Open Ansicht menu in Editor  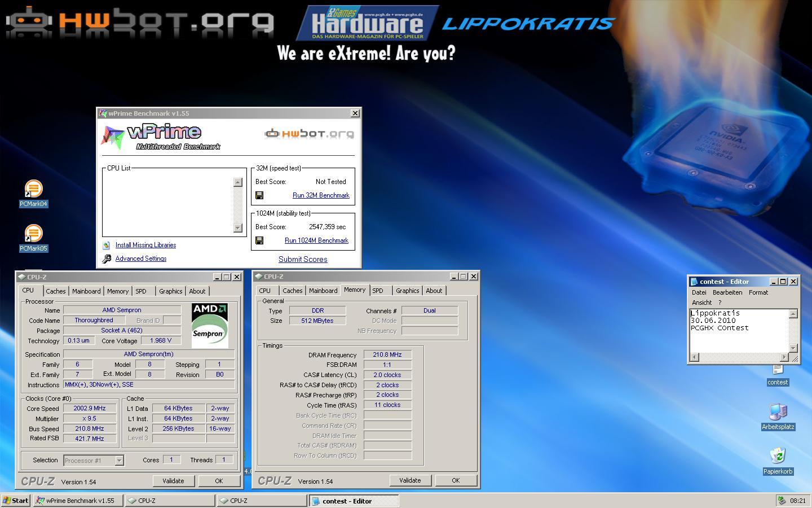[x=702, y=303]
